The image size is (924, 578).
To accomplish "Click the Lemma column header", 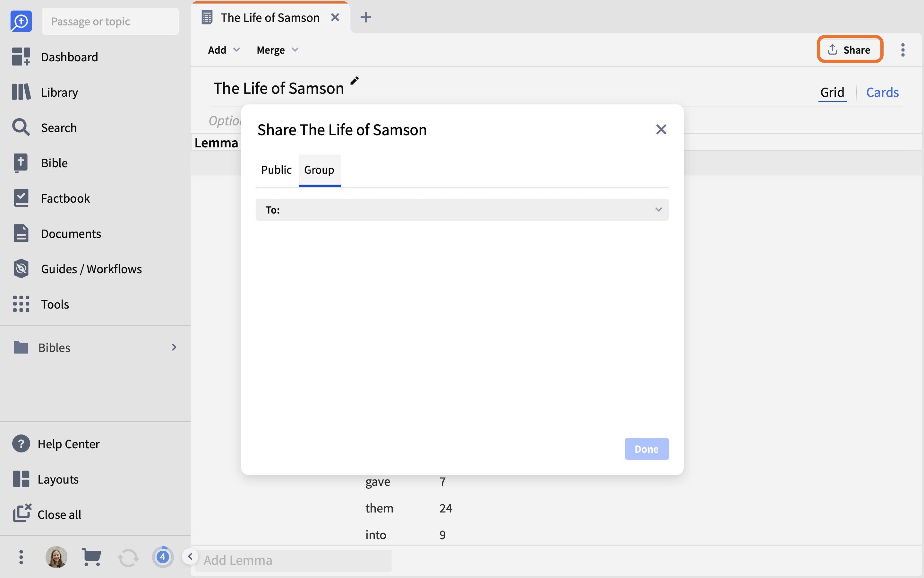I will point(217,143).
